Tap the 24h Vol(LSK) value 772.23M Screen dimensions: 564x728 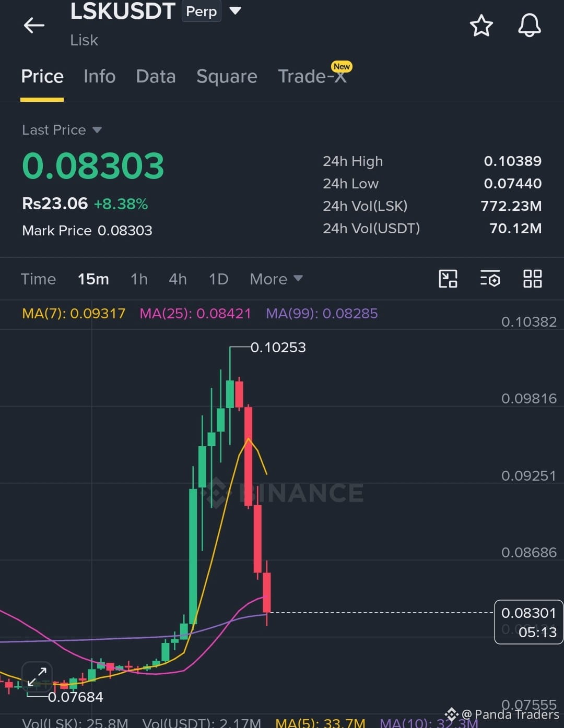click(511, 206)
